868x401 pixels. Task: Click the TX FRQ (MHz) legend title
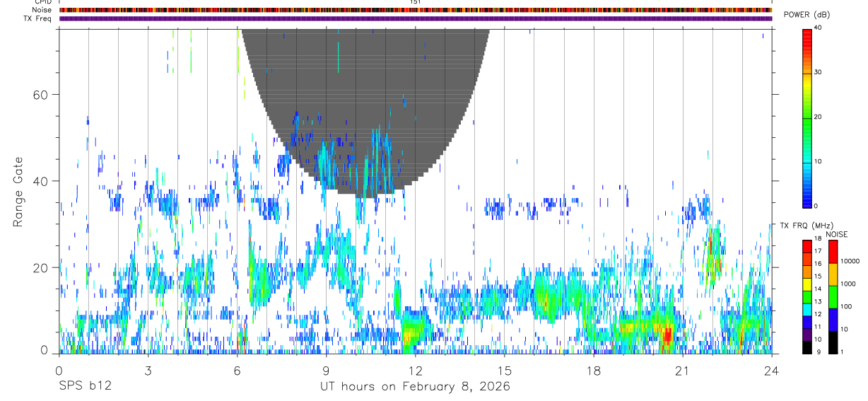807,226
